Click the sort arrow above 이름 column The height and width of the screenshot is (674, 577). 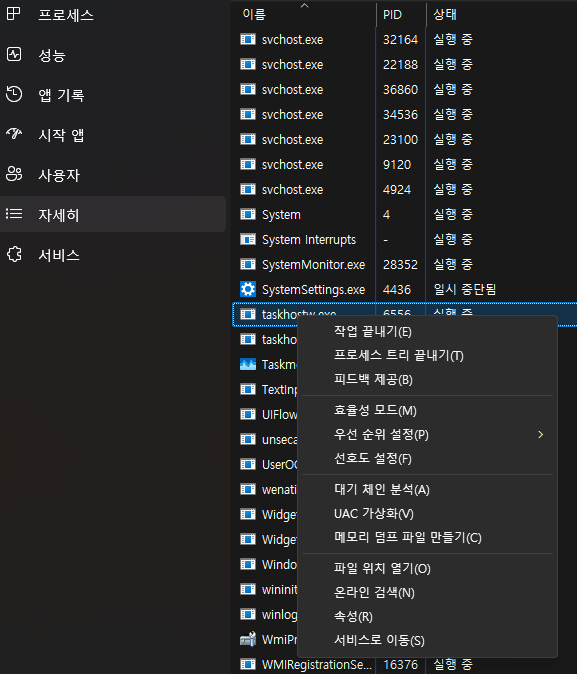[304, 6]
